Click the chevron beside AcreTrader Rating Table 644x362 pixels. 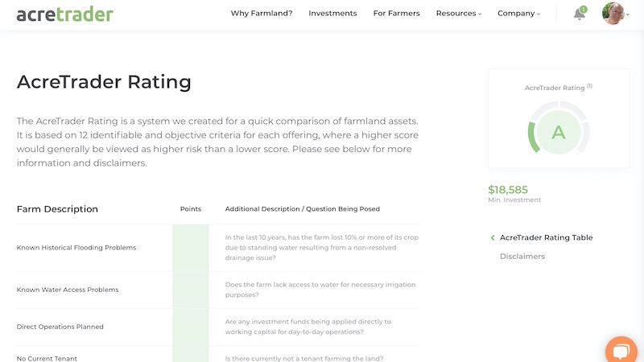pos(493,237)
